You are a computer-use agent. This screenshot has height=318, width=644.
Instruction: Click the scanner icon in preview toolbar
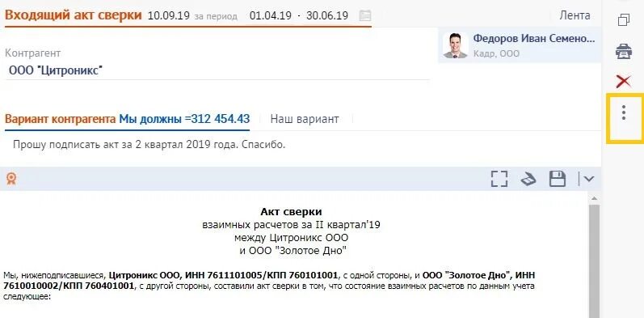(528, 180)
